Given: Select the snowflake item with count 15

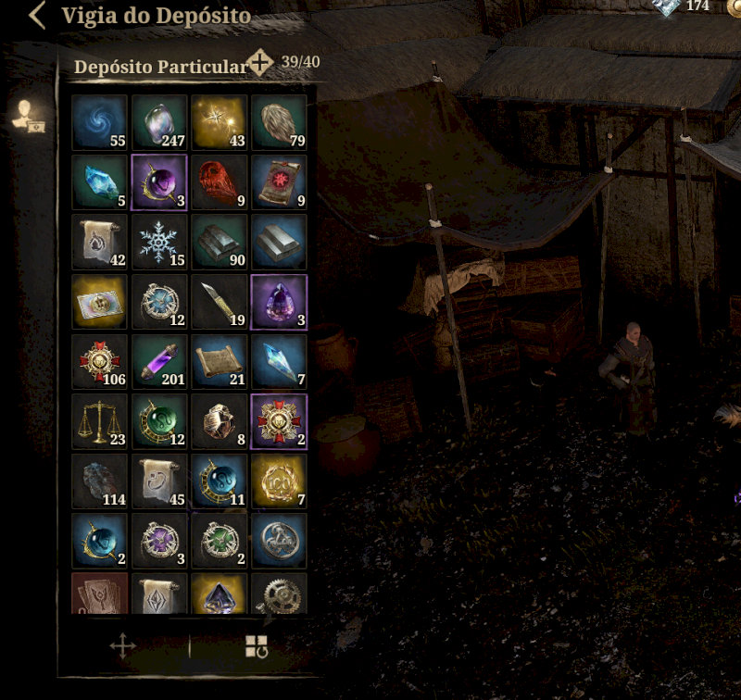Looking at the screenshot, I should [x=159, y=242].
